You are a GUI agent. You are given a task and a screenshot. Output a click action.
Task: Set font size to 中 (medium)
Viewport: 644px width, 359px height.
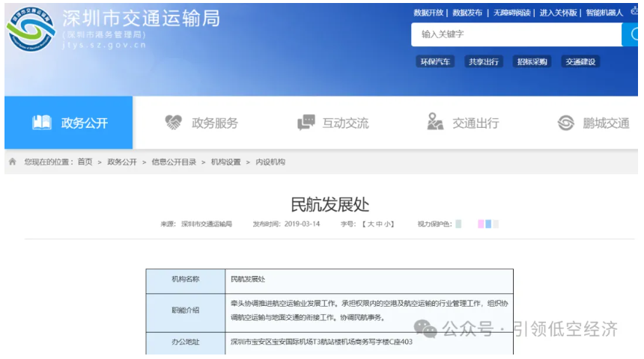point(379,224)
